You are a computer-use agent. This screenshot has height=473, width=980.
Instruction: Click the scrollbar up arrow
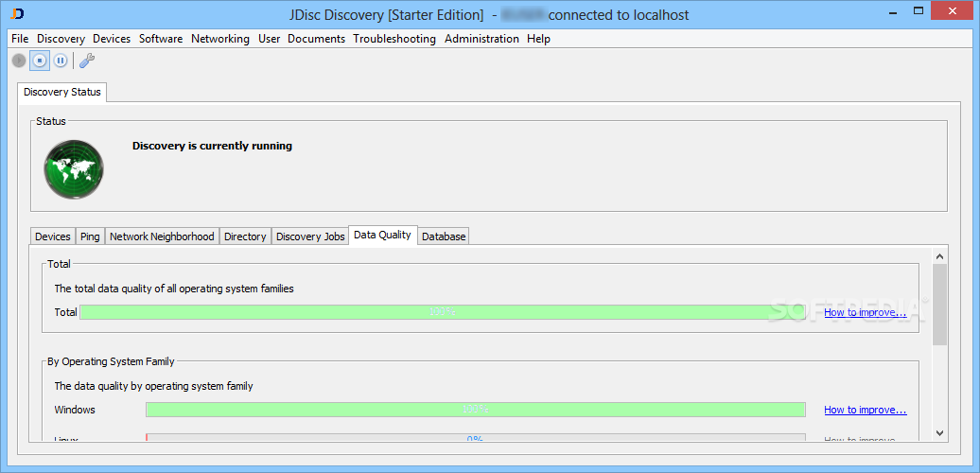(939, 254)
